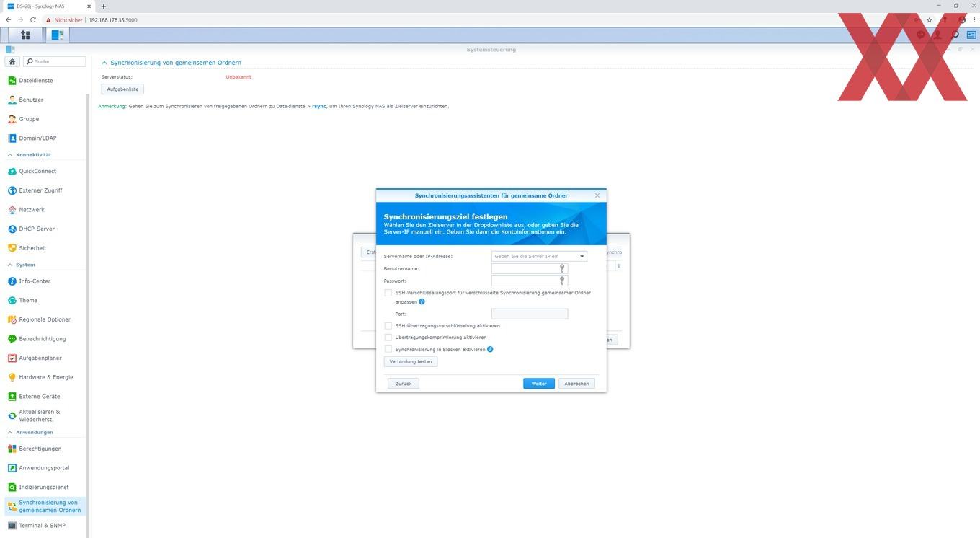Focus the Control Panel Suche field
The width and height of the screenshot is (980, 538).
[x=55, y=62]
